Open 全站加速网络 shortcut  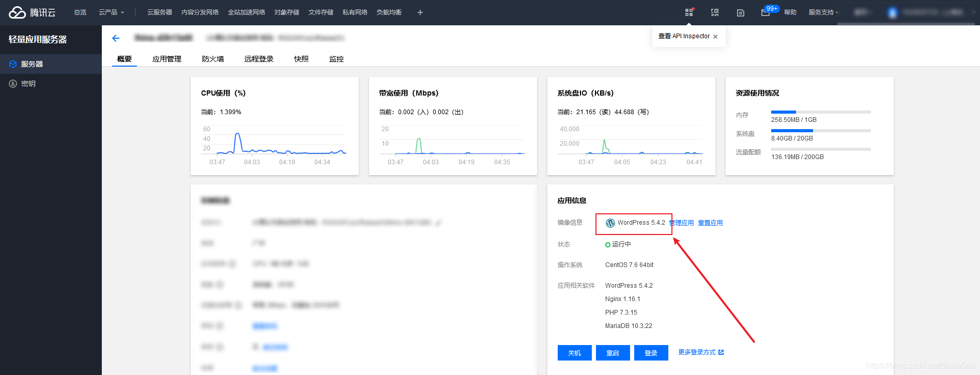pyautogui.click(x=247, y=12)
